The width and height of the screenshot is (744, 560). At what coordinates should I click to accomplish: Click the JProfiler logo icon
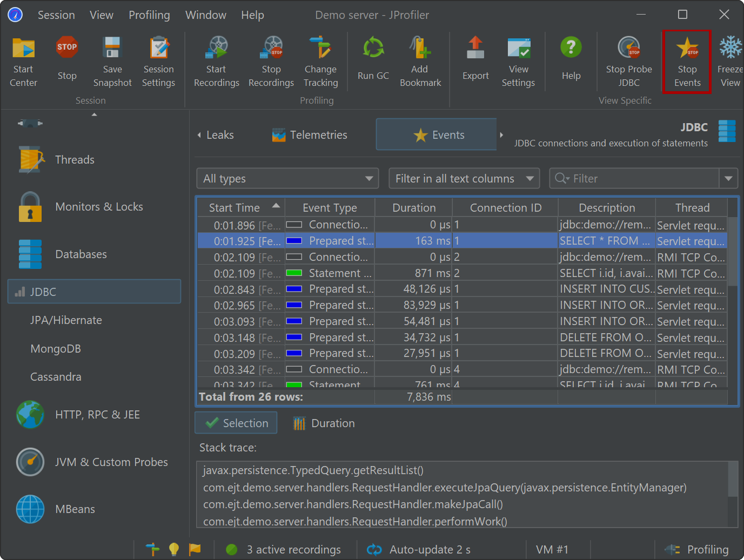click(15, 15)
